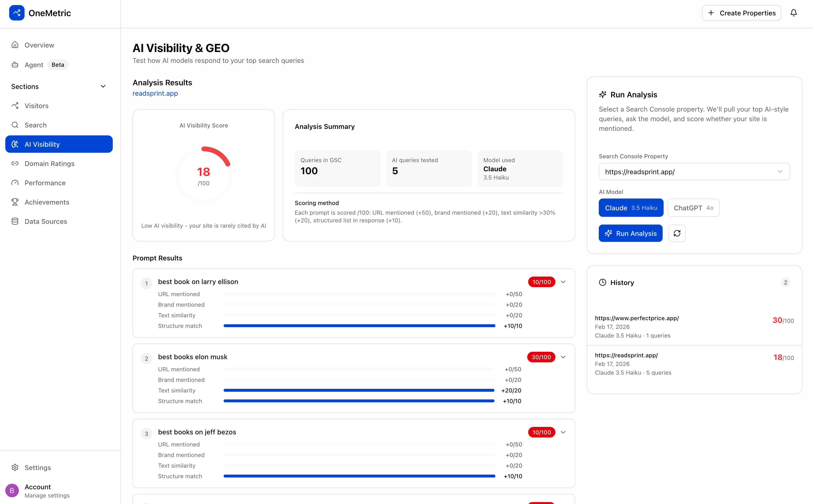The image size is (813, 504).
Task: Click the Create Properties button
Action: click(x=741, y=13)
